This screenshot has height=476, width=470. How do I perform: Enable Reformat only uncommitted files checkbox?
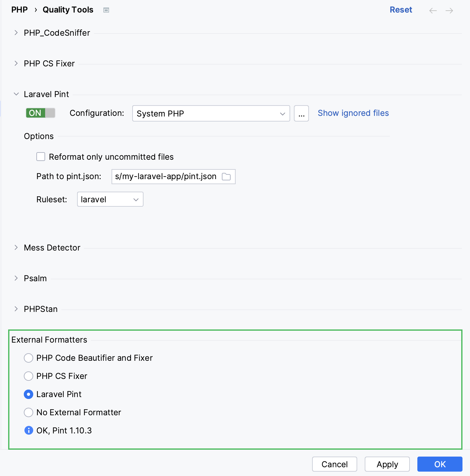coord(41,157)
